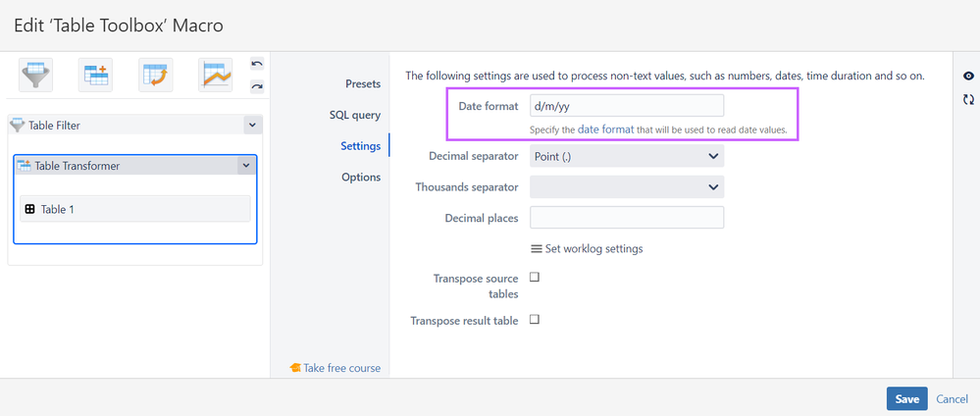
Task: Switch to the SQL query tab
Action: [x=354, y=115]
